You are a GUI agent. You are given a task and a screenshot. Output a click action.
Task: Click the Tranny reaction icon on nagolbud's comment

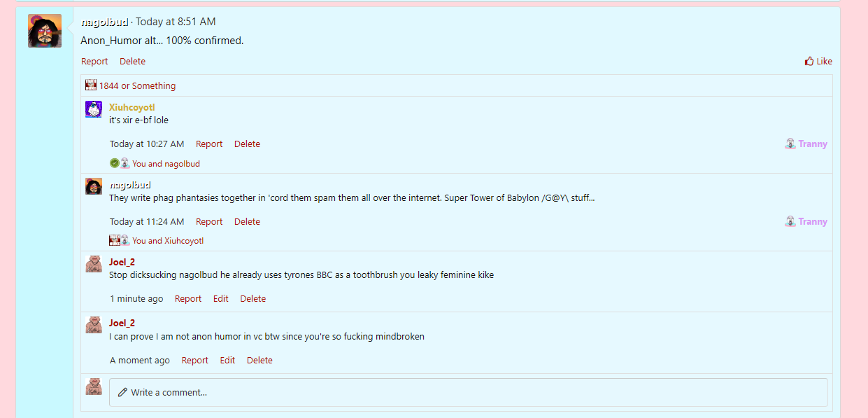point(790,221)
